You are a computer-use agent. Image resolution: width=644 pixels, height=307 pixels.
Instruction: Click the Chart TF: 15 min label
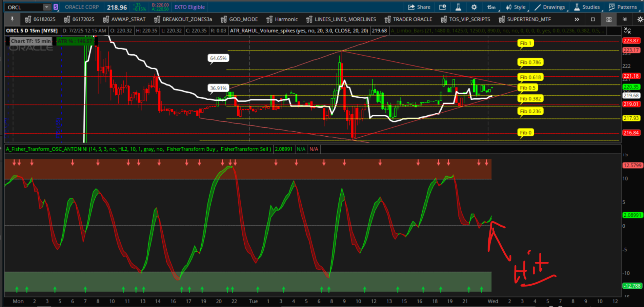pyautogui.click(x=31, y=41)
